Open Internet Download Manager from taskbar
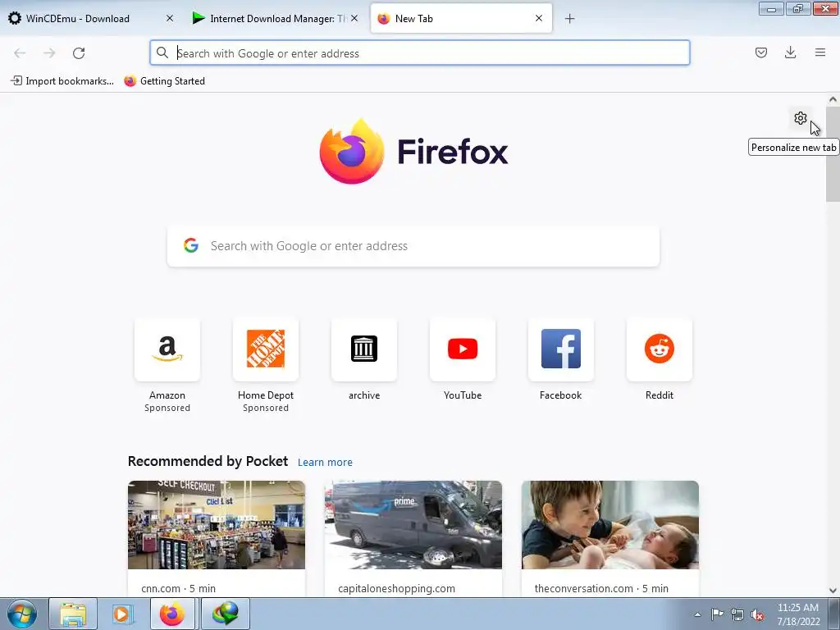Image resolution: width=840 pixels, height=630 pixels. pyautogui.click(x=225, y=614)
